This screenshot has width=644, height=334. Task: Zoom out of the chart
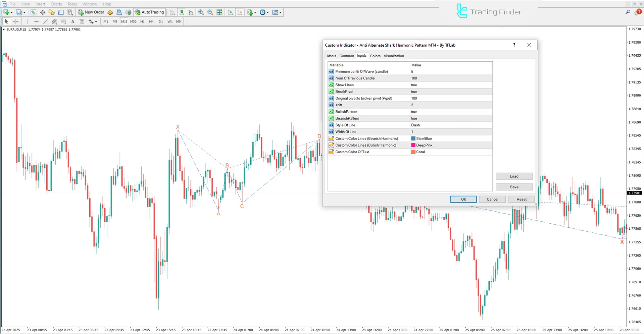click(210, 12)
